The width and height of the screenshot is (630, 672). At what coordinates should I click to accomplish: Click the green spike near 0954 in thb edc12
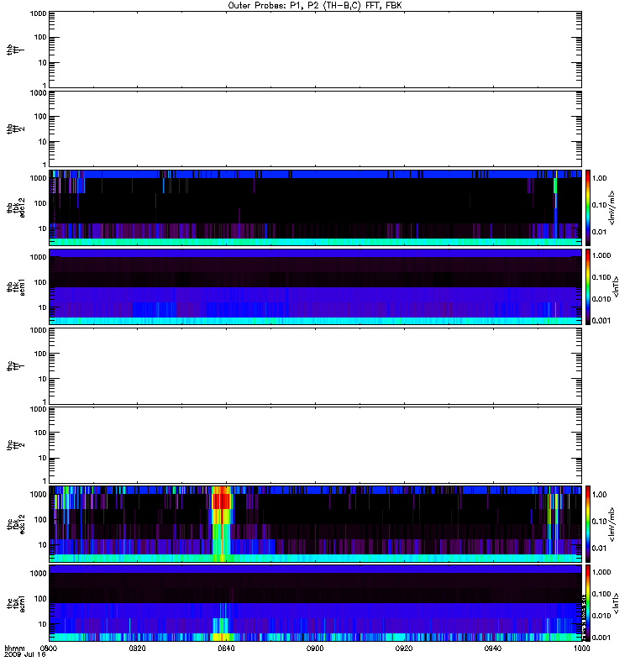[555, 186]
